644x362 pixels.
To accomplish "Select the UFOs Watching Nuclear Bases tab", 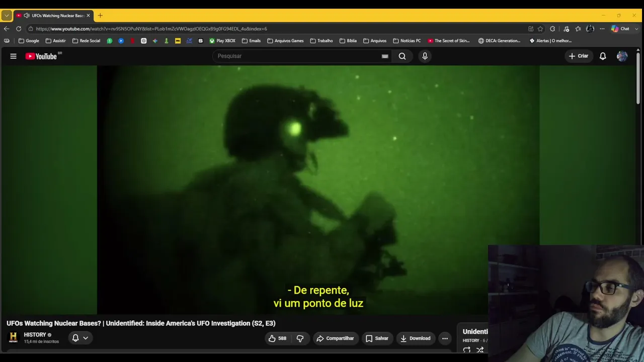I will coord(53,16).
